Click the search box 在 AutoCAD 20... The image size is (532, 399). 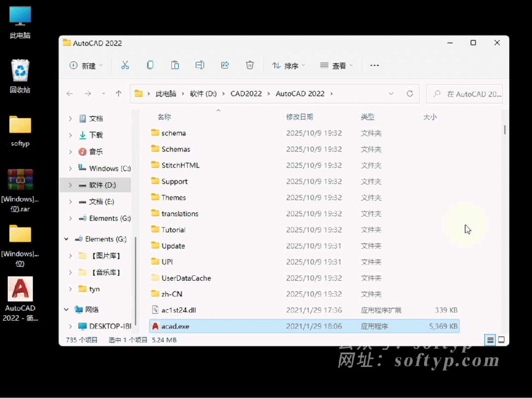coord(465,94)
